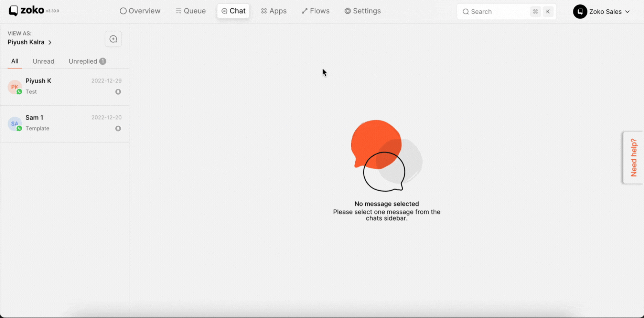644x318 pixels.
Task: Open the Queue tab
Action: (x=191, y=11)
